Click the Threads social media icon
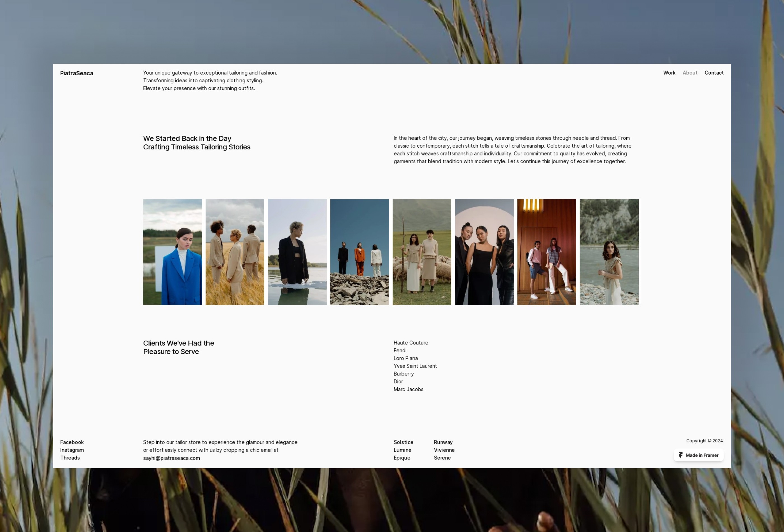This screenshot has height=532, width=784. click(x=70, y=458)
